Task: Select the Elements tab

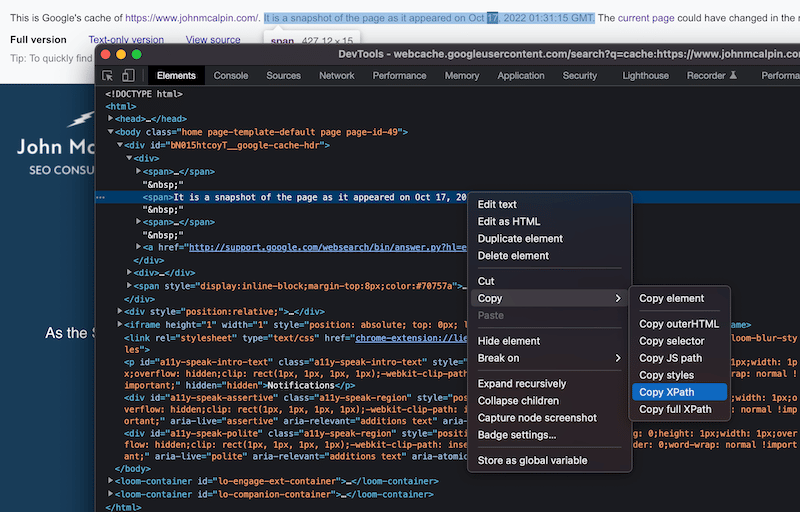Action: pos(176,75)
